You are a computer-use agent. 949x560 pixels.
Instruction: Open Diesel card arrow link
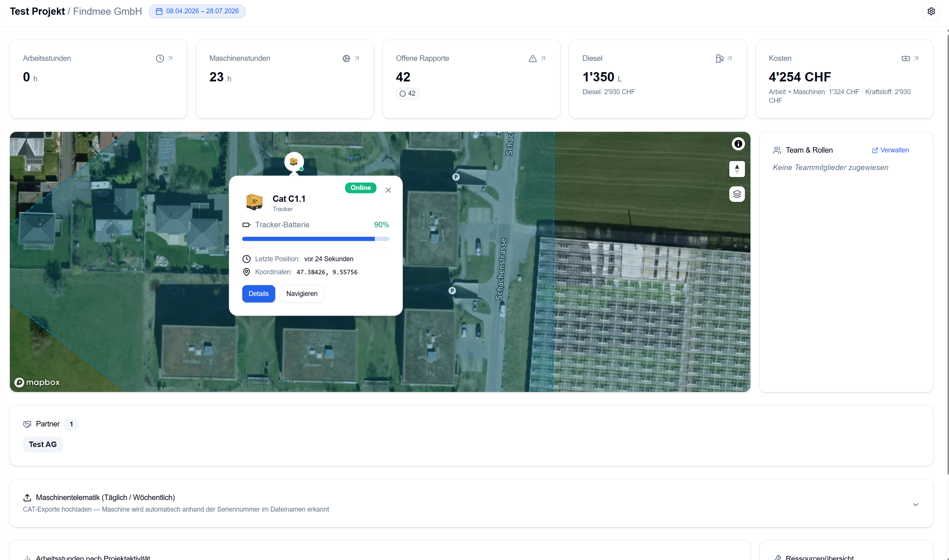pyautogui.click(x=730, y=59)
